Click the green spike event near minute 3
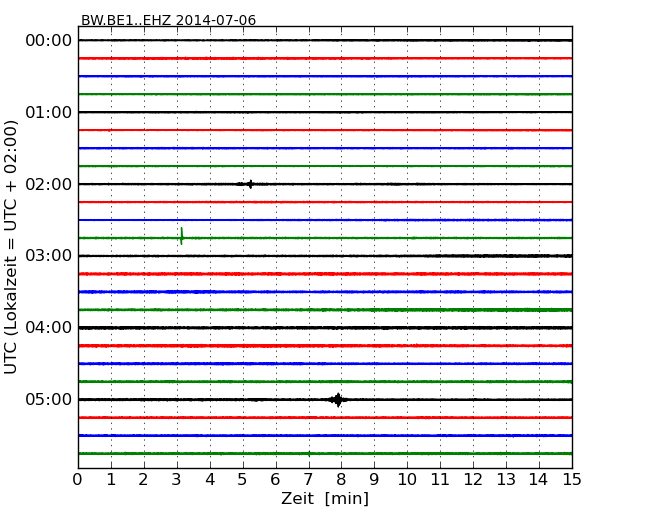 [182, 236]
